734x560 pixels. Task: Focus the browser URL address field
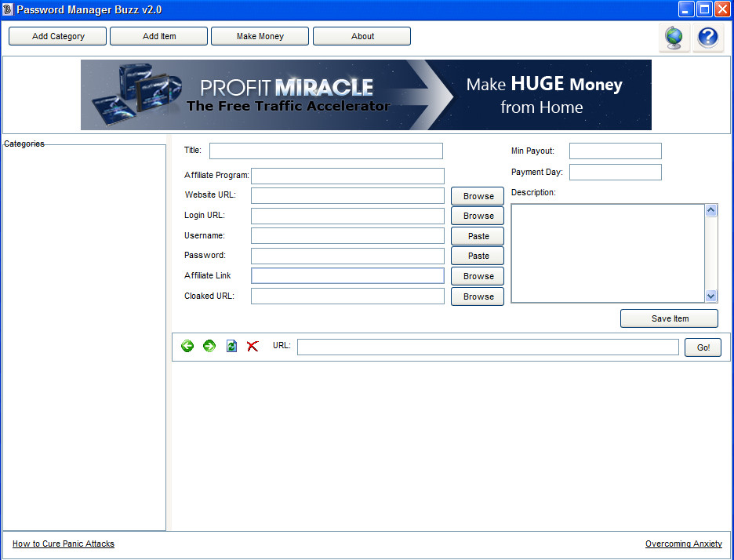[x=488, y=347]
